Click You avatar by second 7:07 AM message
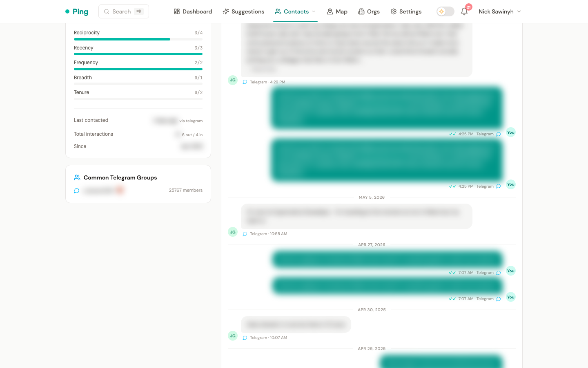 click(x=511, y=297)
